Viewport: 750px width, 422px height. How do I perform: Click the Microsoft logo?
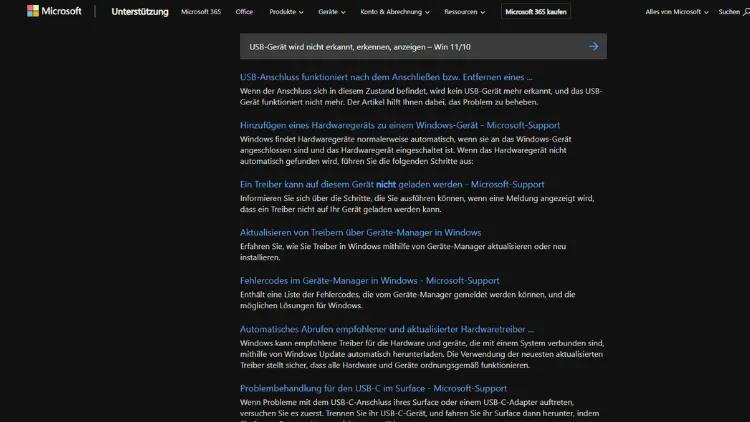coord(54,11)
